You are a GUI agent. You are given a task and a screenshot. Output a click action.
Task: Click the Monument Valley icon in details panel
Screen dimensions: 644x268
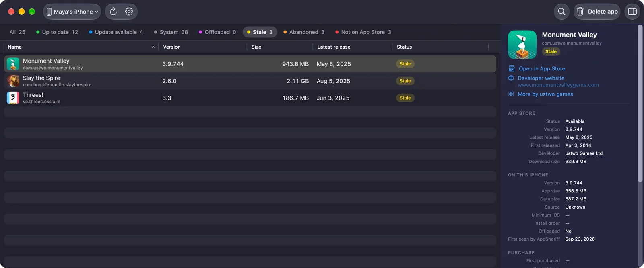click(x=522, y=45)
